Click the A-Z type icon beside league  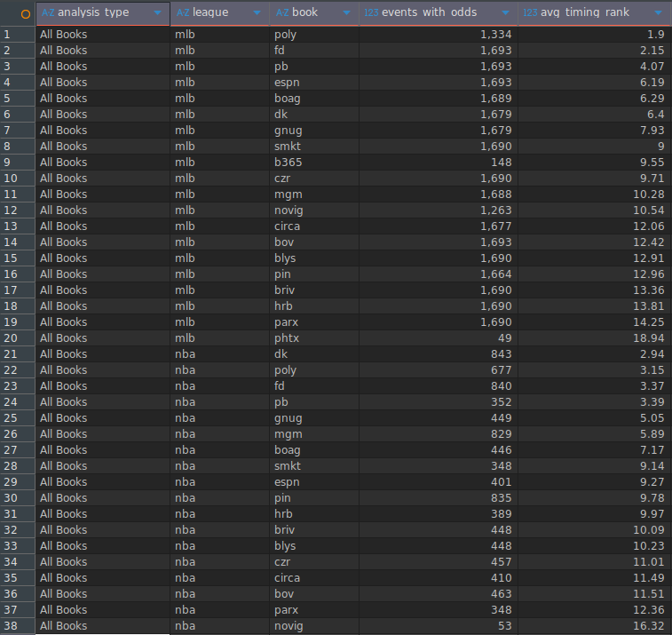tap(183, 13)
